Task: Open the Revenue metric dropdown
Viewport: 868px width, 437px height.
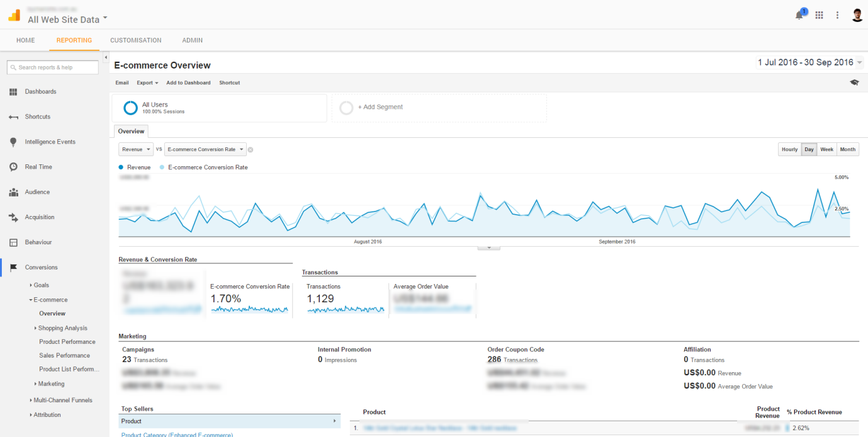Action: point(136,150)
